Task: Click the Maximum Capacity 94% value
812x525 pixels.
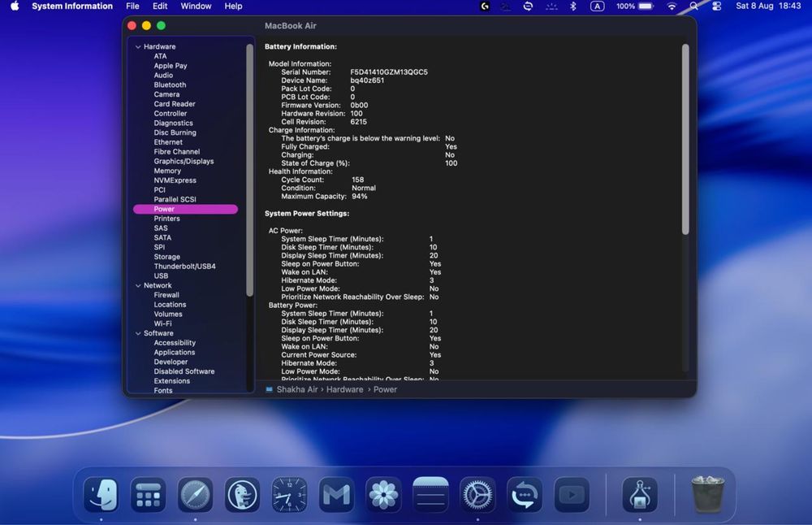Action: (360, 197)
